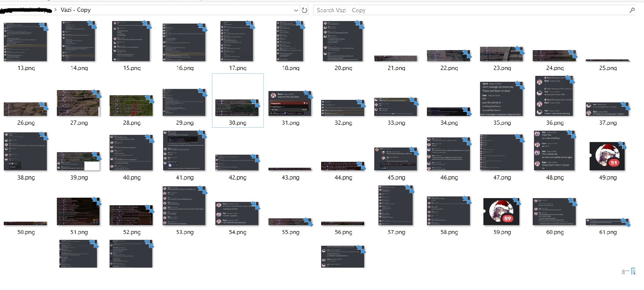Select the 45.png thumbnail
644x290 pixels.
coord(395,159)
